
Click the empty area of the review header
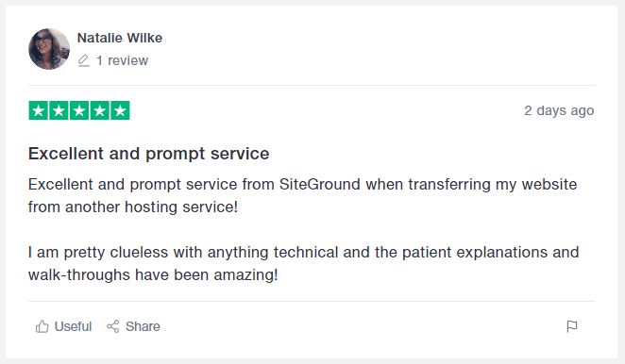point(379,49)
